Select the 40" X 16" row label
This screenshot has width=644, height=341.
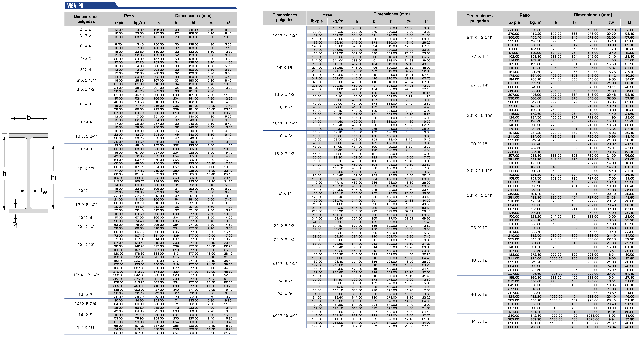point(479,294)
